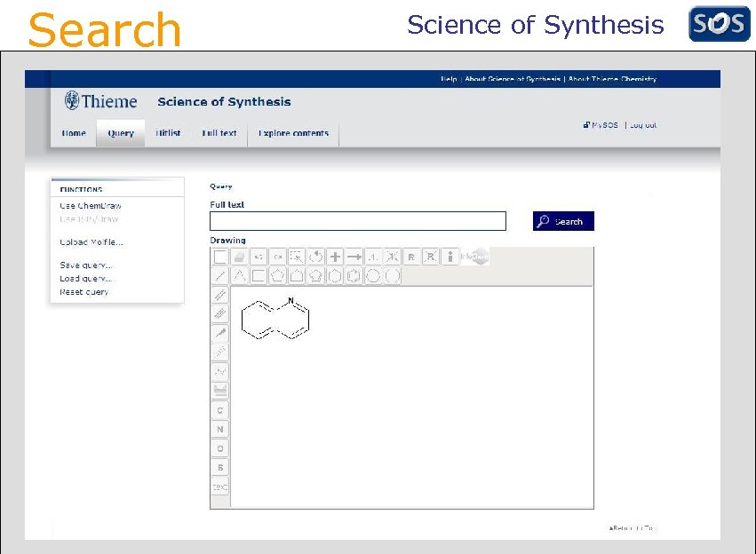Click the atom numbering tool

coord(373,257)
